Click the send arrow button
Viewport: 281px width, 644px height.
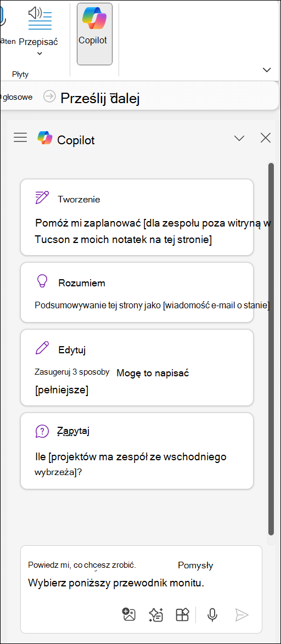pos(242,614)
